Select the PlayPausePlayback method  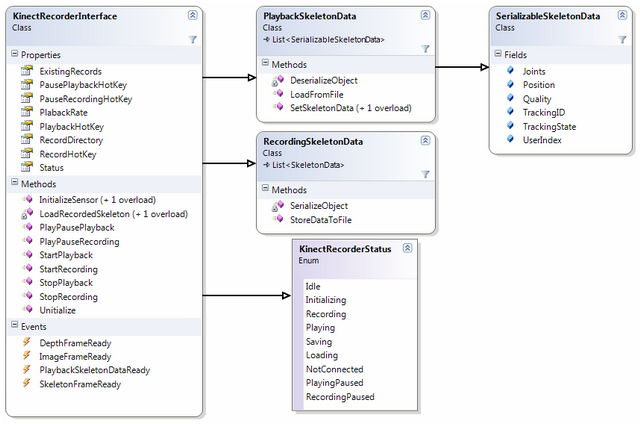click(77, 227)
